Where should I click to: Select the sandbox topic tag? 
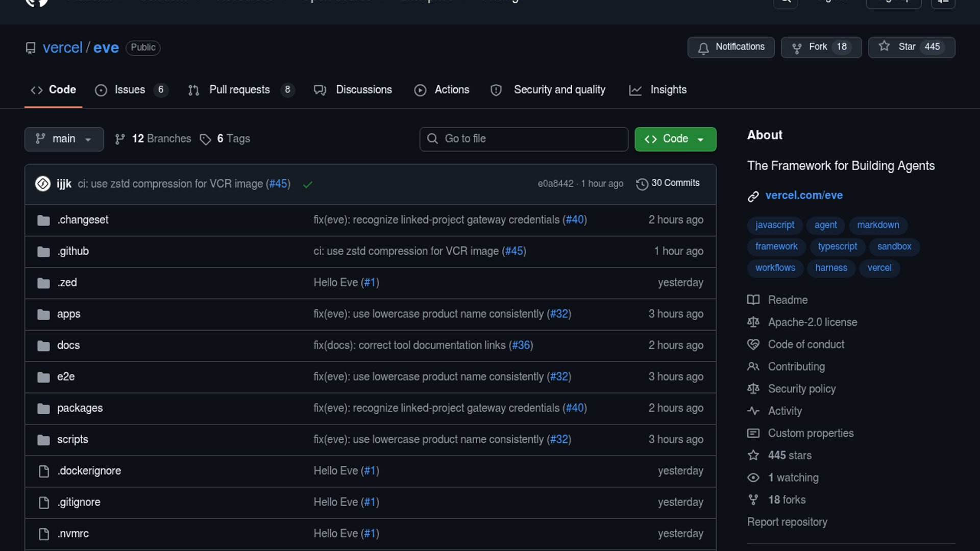tap(894, 246)
